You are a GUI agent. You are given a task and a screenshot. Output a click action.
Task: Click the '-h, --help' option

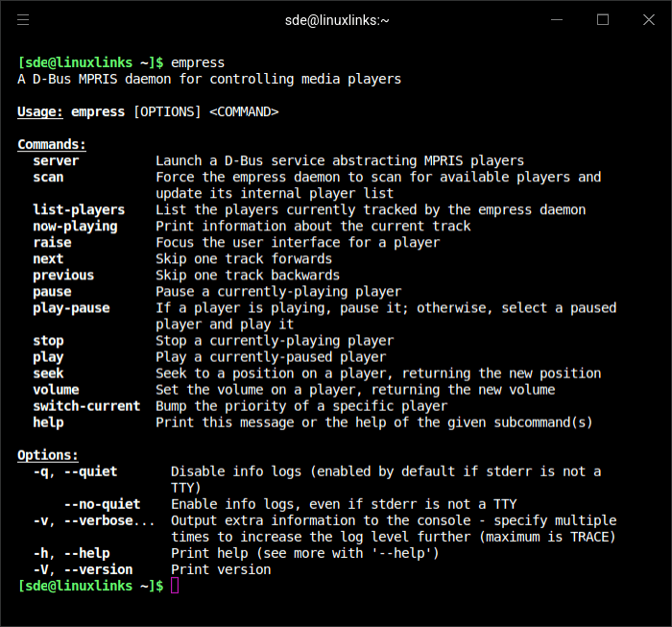tap(71, 553)
